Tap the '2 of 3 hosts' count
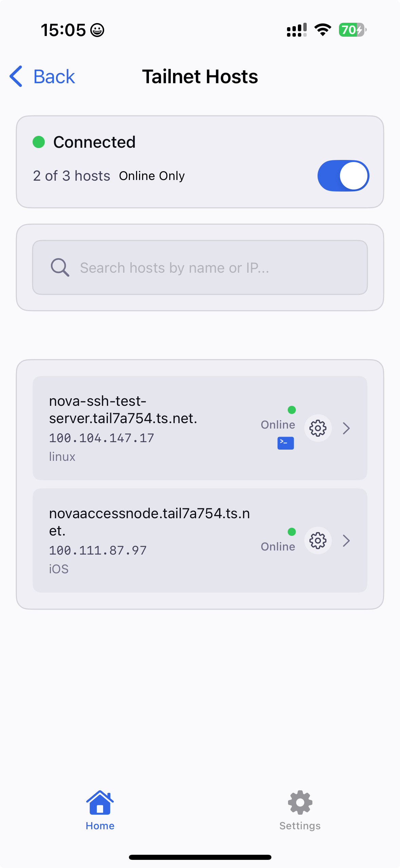Screen dimensions: 400x868 click(72, 176)
